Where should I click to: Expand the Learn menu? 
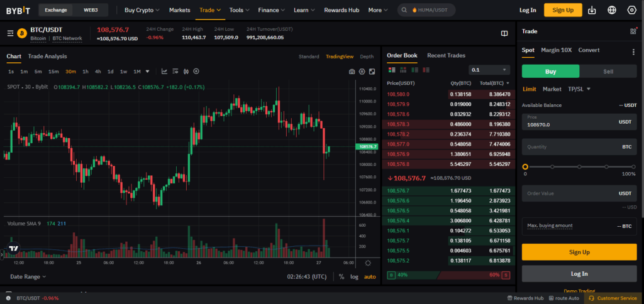tap(304, 10)
